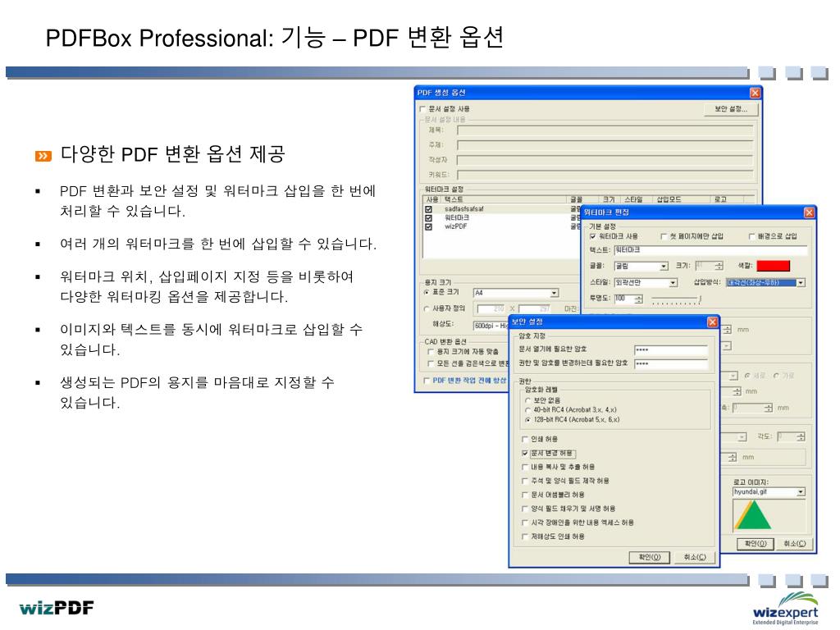The height and width of the screenshot is (630, 840).
Task: Click the 크기 size spinner arrows
Action: 719,266
